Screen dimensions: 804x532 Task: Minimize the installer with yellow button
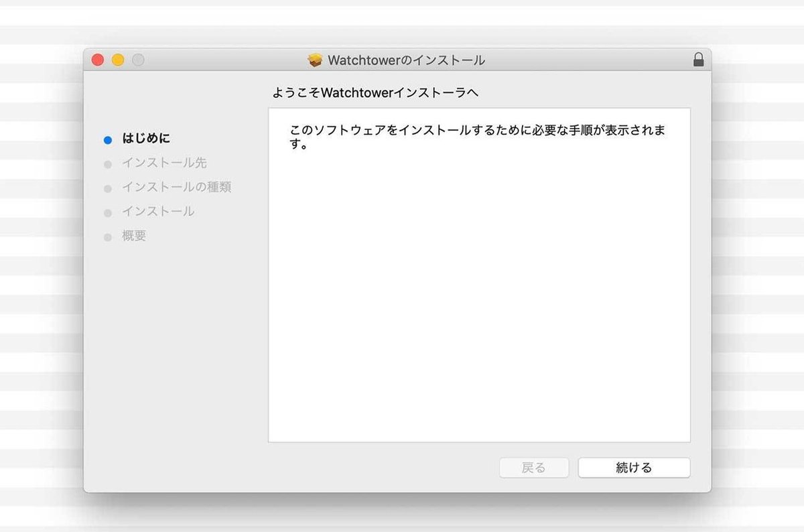pyautogui.click(x=118, y=60)
